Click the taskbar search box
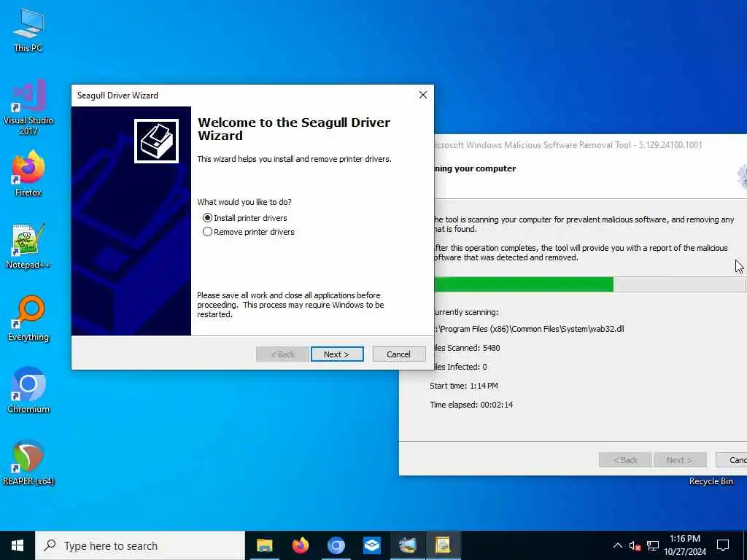The image size is (747, 560). coord(140,545)
